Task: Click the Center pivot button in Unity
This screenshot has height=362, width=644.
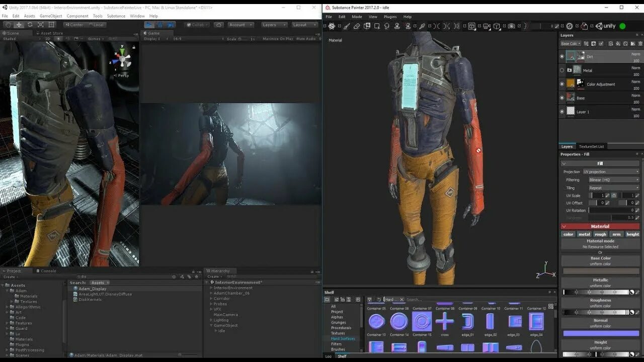Action: [x=74, y=25]
